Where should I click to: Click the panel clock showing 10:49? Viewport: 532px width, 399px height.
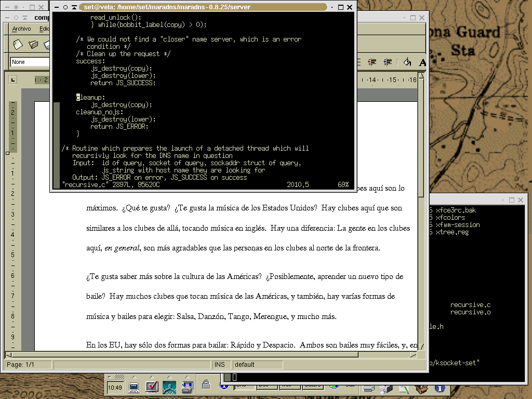point(115,388)
